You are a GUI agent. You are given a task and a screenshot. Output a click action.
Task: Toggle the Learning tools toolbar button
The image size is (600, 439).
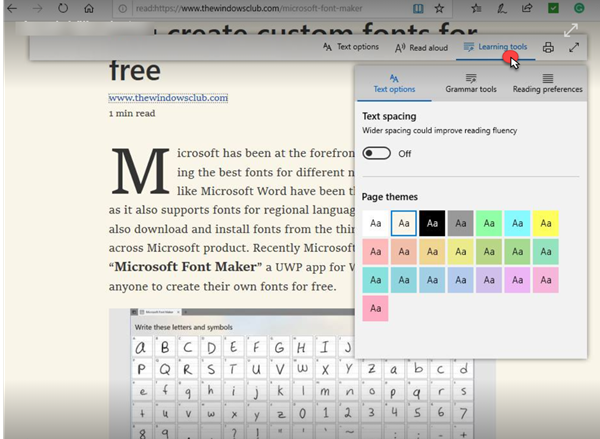click(x=495, y=47)
